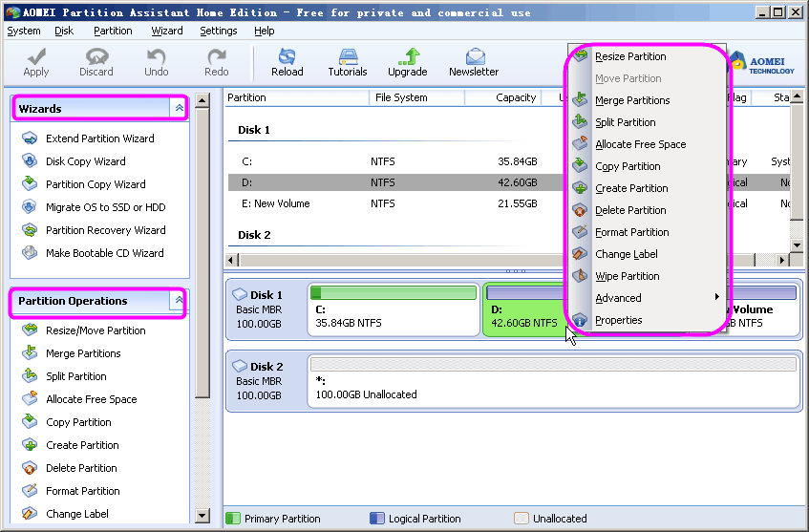Choose Change Label in context menu
This screenshot has width=809, height=532.
[647, 254]
